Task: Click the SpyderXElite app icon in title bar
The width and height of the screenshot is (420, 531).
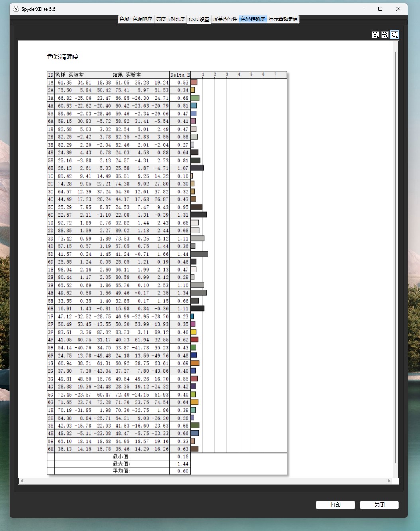Action: (x=16, y=9)
